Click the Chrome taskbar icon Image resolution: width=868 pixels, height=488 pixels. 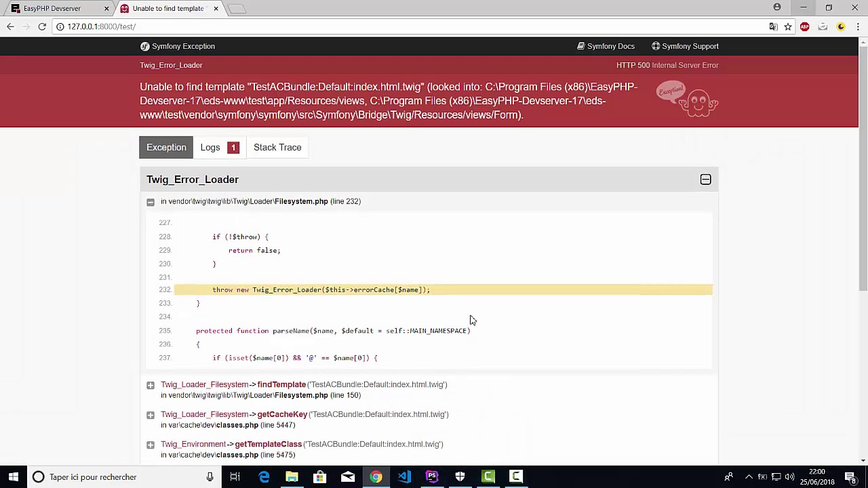tap(376, 477)
